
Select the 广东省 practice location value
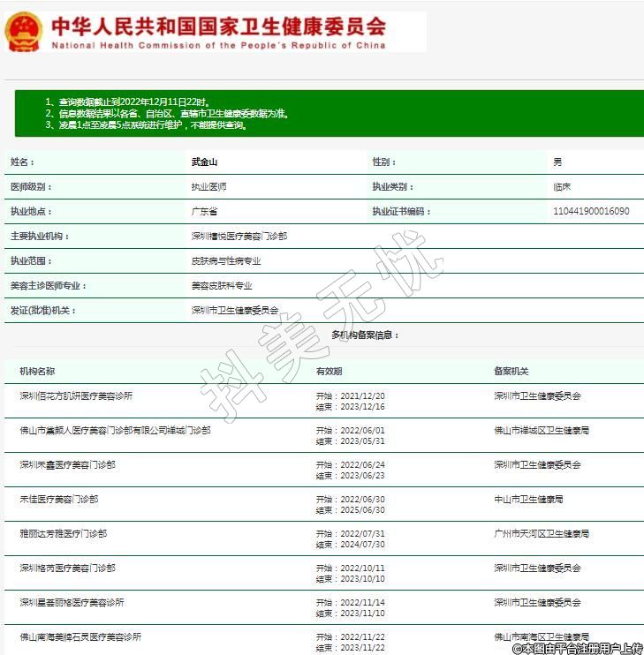(204, 212)
